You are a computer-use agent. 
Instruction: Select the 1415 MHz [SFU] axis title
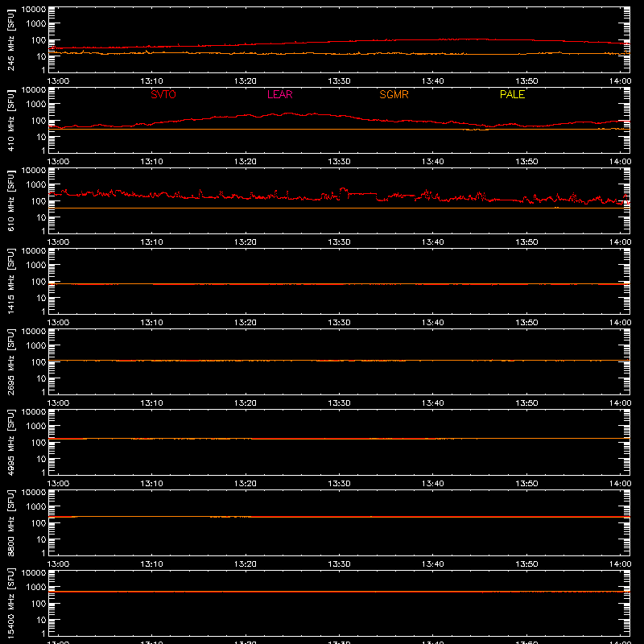pyautogui.click(x=10, y=281)
